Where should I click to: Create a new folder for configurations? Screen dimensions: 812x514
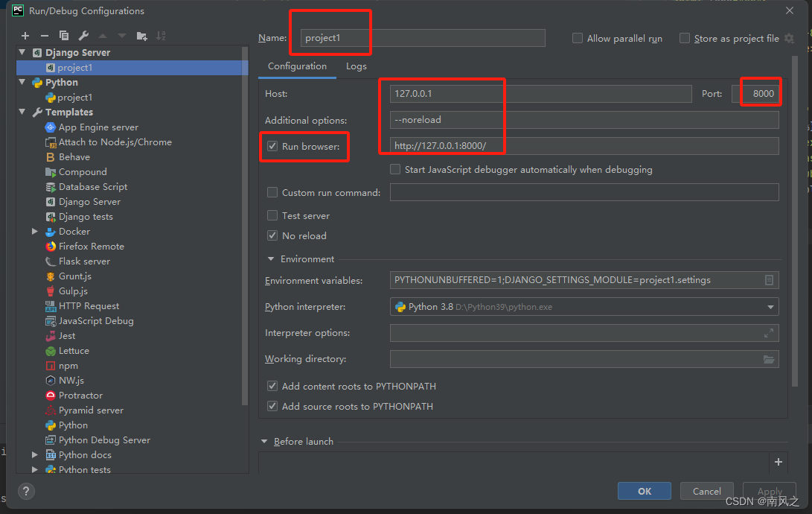pos(141,35)
